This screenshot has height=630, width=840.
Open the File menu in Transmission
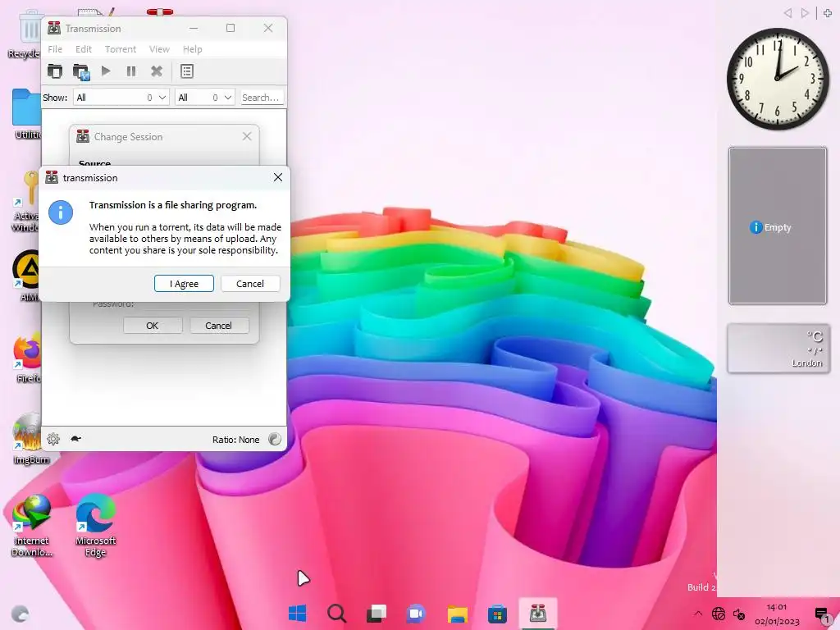(55, 49)
